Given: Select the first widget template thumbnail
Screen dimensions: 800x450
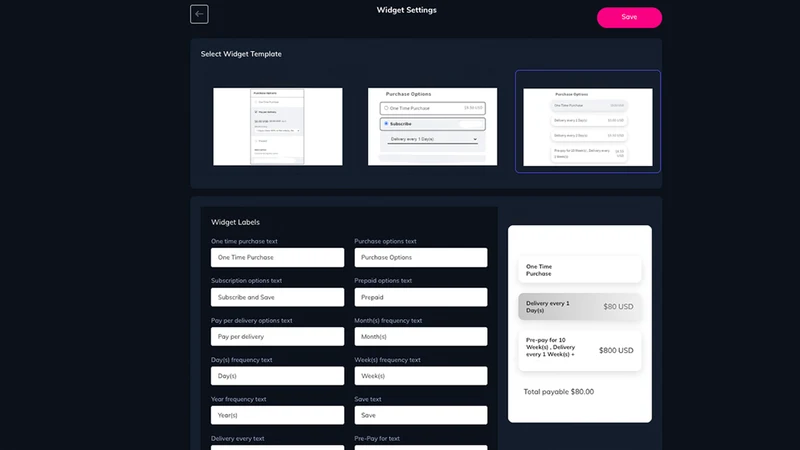Looking at the screenshot, I should point(278,127).
